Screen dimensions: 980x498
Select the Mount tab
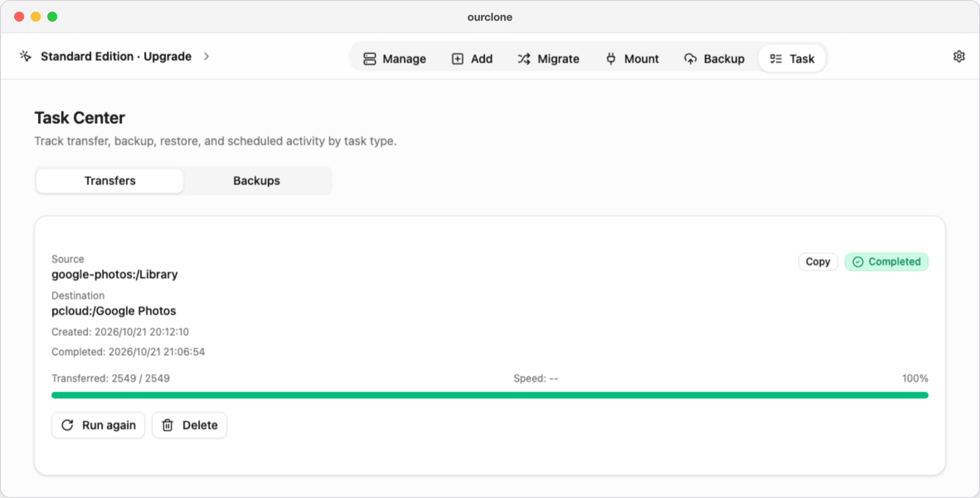point(632,59)
